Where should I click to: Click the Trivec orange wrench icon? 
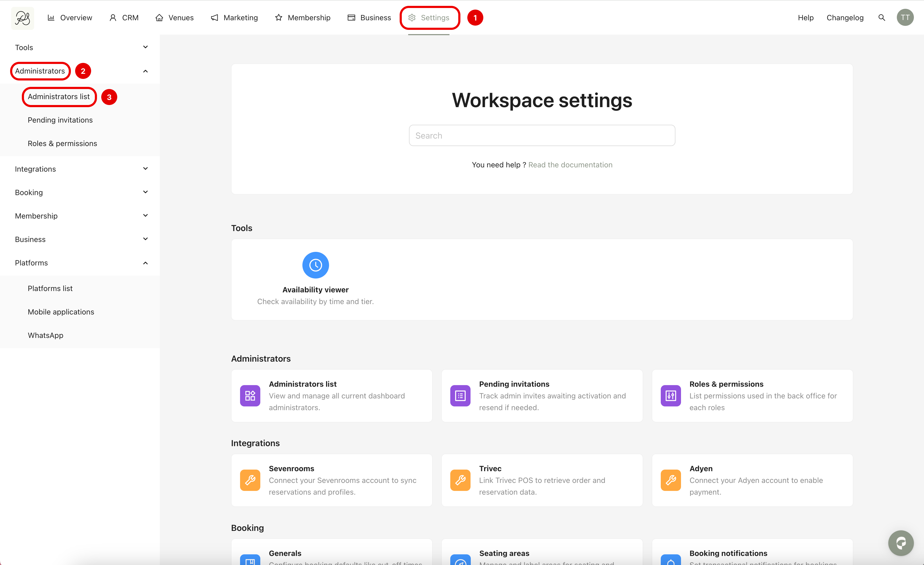point(460,480)
